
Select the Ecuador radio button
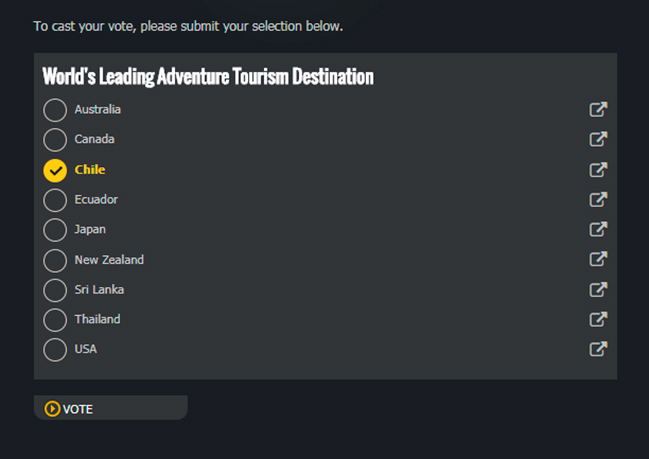[x=55, y=200]
